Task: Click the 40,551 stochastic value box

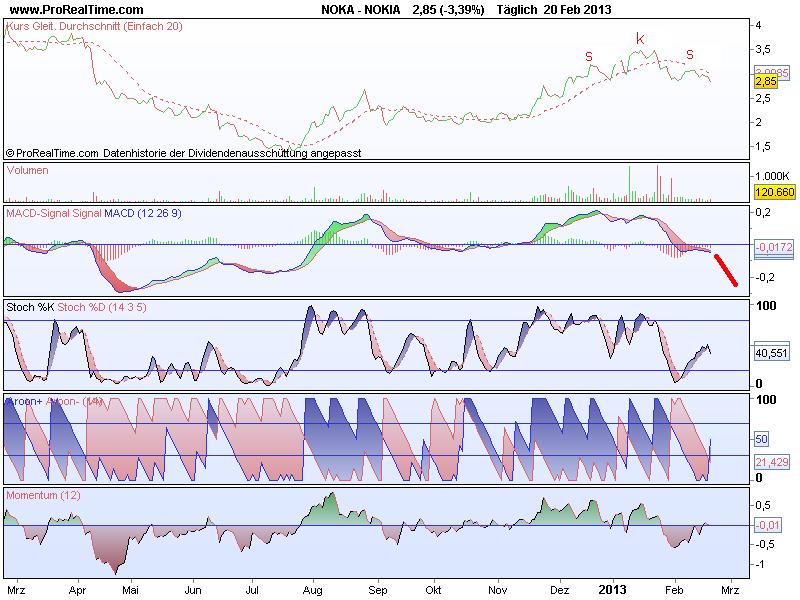Action: (771, 353)
